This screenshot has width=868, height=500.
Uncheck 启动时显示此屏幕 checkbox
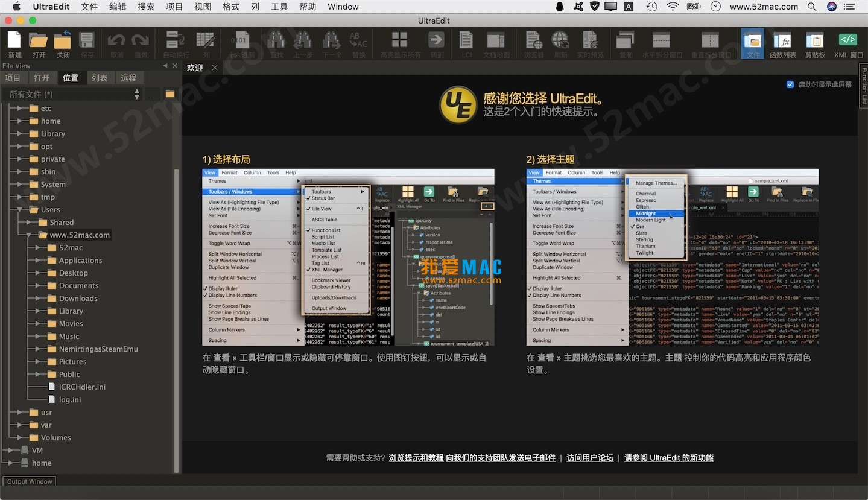coord(790,84)
